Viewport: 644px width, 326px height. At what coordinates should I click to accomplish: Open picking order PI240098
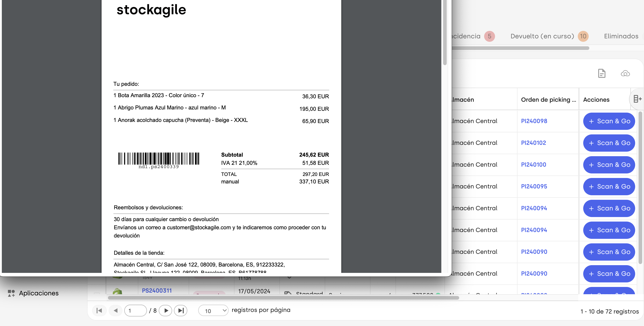pos(534,121)
